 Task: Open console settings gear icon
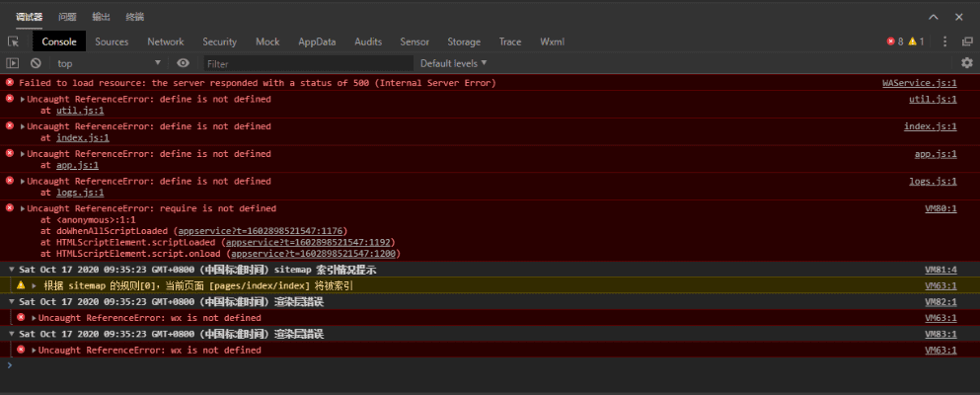click(x=966, y=63)
